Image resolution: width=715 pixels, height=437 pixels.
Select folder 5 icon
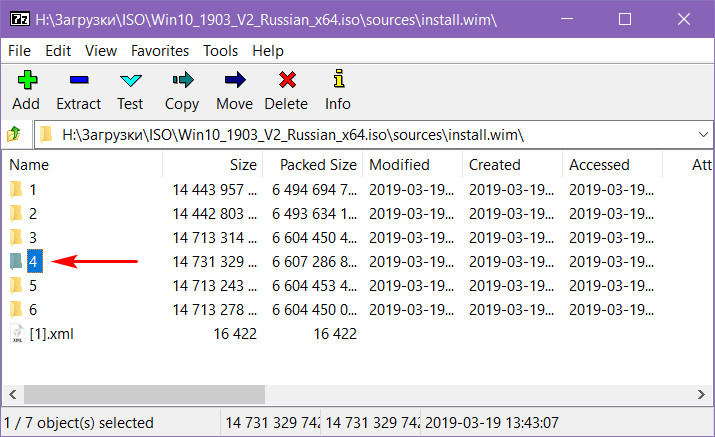click(16, 285)
